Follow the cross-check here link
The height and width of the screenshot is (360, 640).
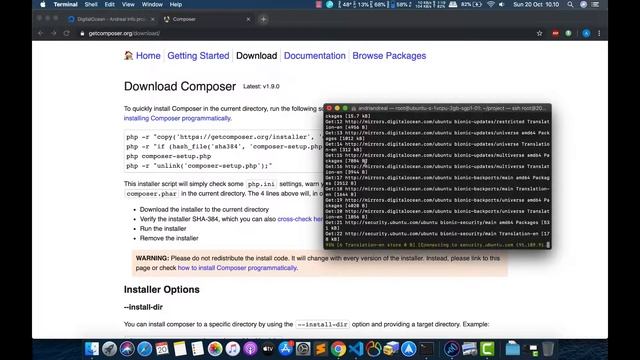click(300, 219)
